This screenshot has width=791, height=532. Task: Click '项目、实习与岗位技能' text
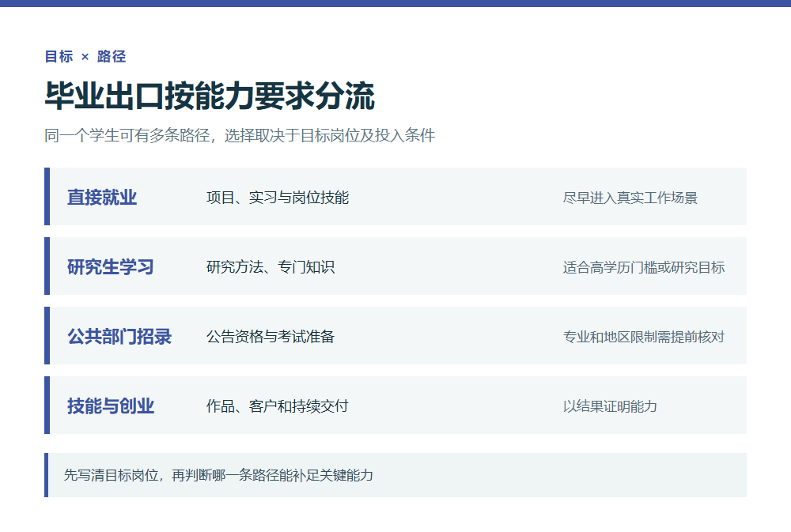coord(278,197)
